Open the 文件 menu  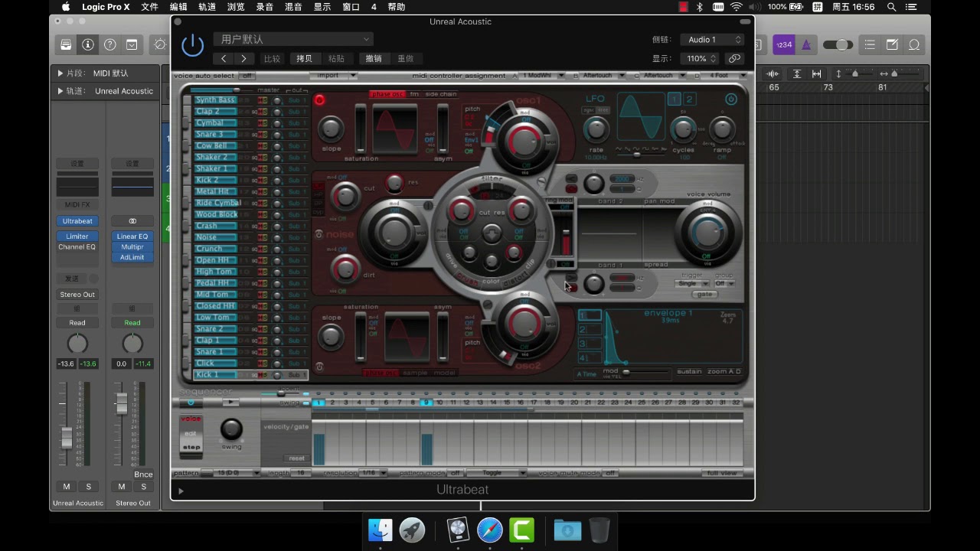(x=150, y=7)
